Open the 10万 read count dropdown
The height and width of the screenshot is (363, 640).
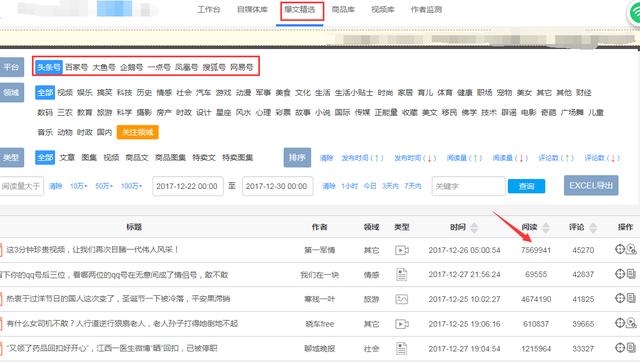click(x=78, y=186)
